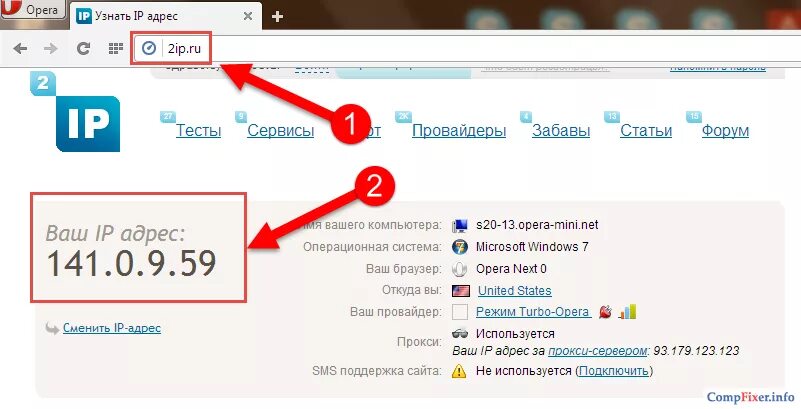Click the red plug icon beside Turbo-Opera

[x=605, y=311]
